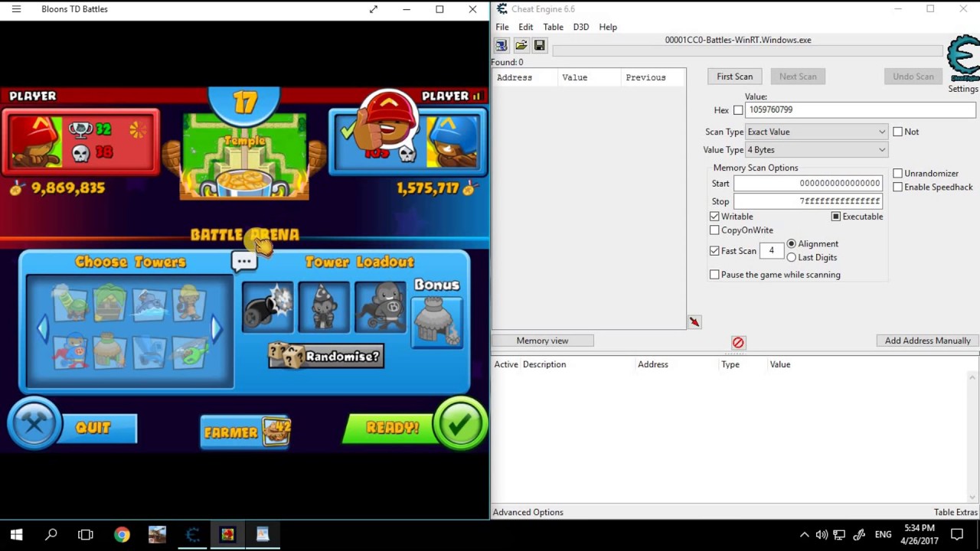Click the scan Value input field
This screenshot has height=551, width=980.
point(860,110)
